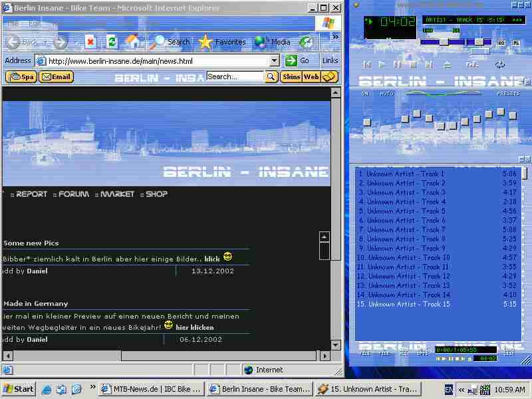Click the magnifier button beside the Search box
This screenshot has width=532, height=399.
[x=271, y=76]
